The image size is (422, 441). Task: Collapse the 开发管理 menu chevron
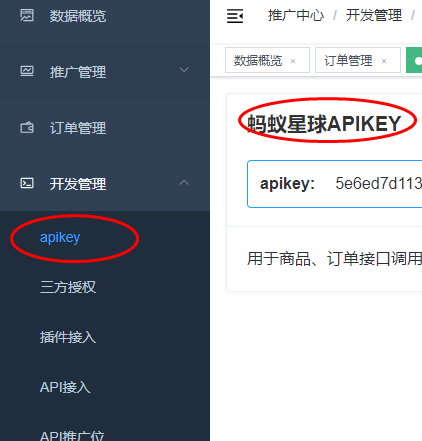(x=184, y=182)
